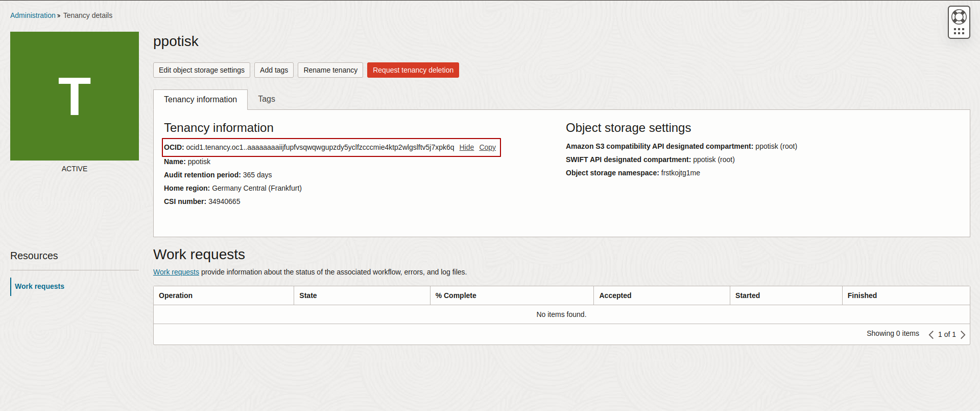
Task: Click the OCID value text
Action: point(320,148)
